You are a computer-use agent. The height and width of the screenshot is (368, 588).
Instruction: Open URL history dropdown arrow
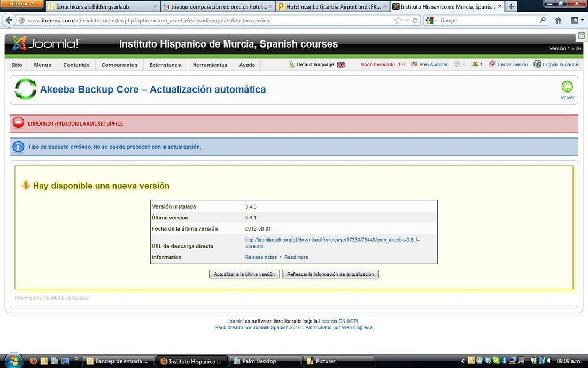coord(407,21)
